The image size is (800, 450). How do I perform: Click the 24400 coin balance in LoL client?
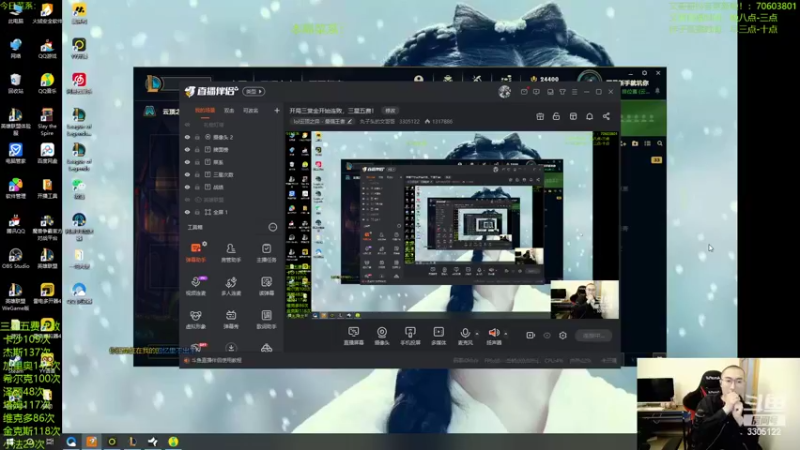[545, 79]
